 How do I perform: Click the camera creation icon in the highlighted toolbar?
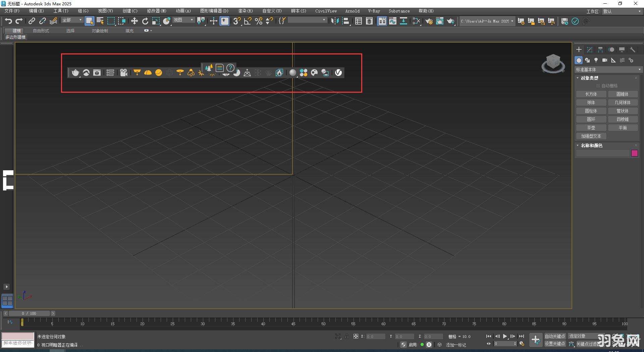[123, 73]
